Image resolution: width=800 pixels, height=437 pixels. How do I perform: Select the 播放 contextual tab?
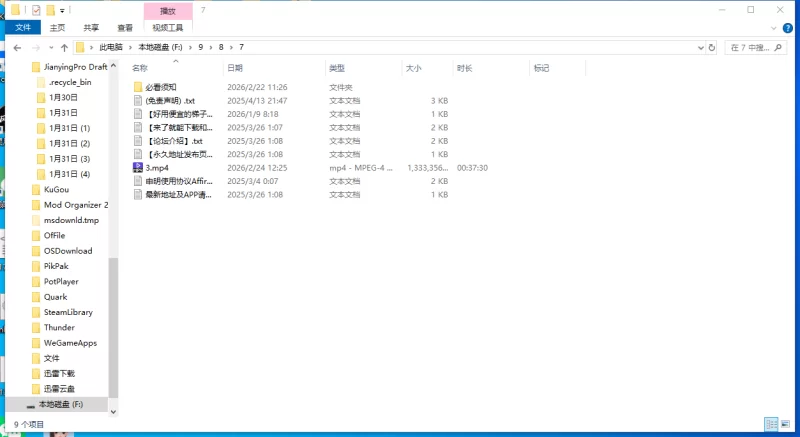168,11
